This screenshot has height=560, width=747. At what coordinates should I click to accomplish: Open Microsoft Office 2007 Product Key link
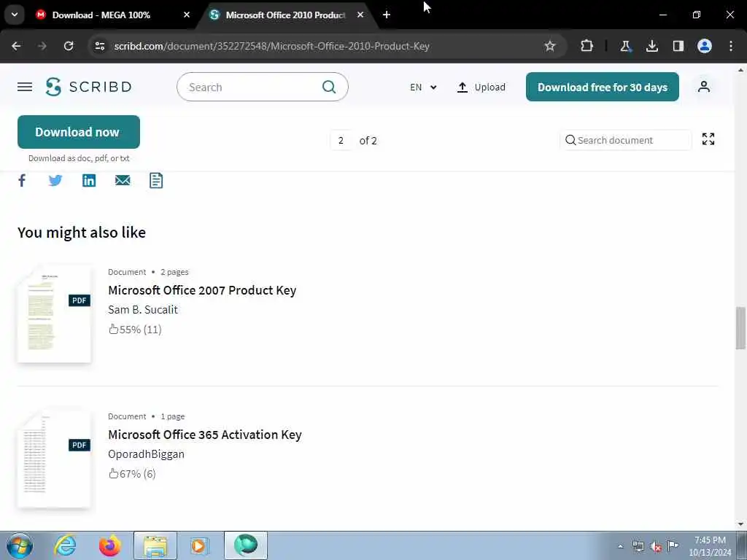click(202, 290)
